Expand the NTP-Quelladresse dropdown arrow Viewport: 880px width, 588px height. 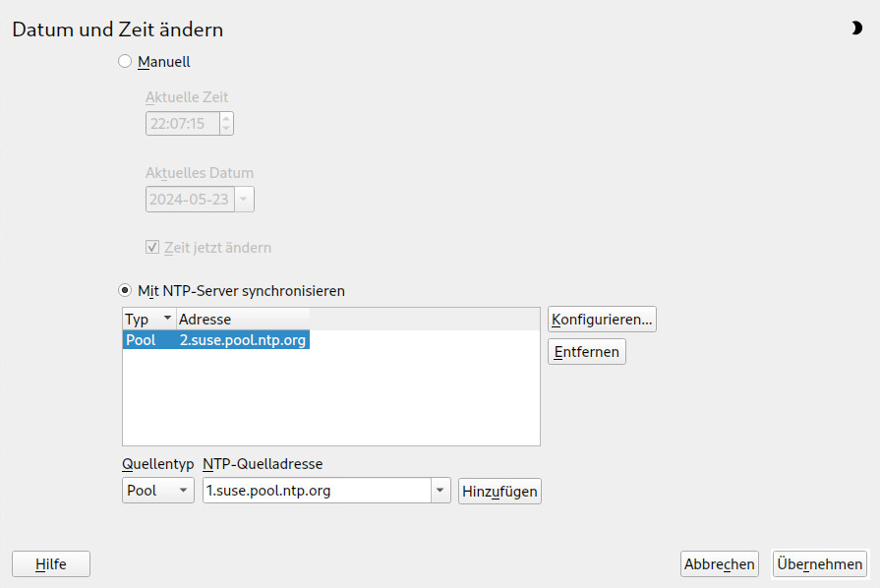440,491
